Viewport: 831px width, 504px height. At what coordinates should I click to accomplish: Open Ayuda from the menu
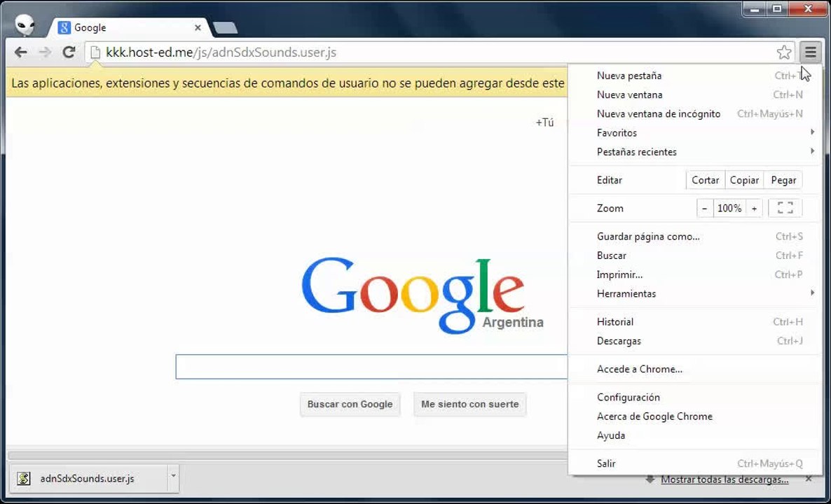[x=695, y=435]
